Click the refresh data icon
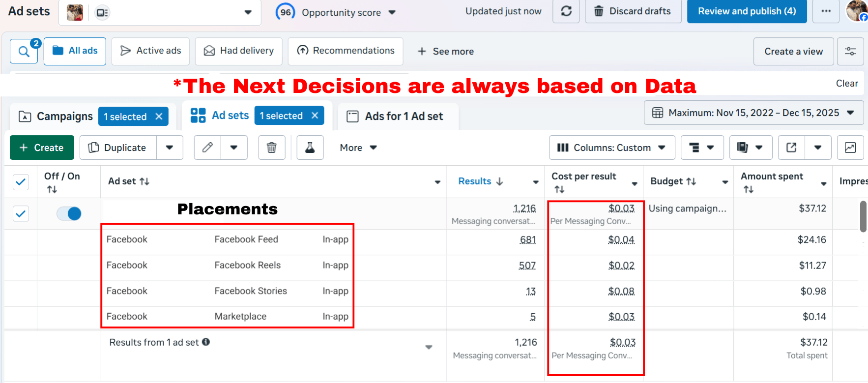Viewport: 868px width, 383px height. 566,11
